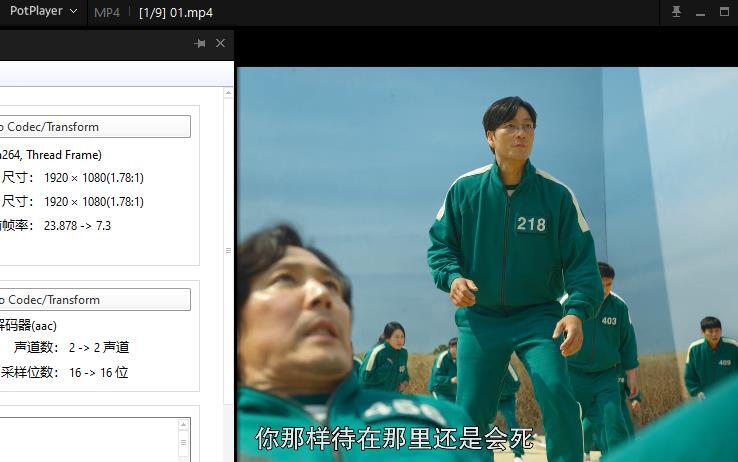Open the PotPlayer main menu dropdown
Screen dimensions: 738x462
(42, 11)
